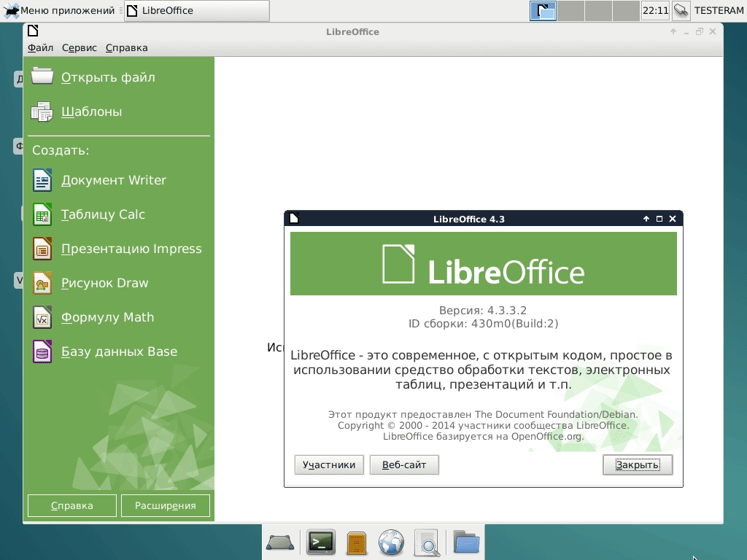
Task: Open the Сервис menu
Action: pyautogui.click(x=79, y=47)
